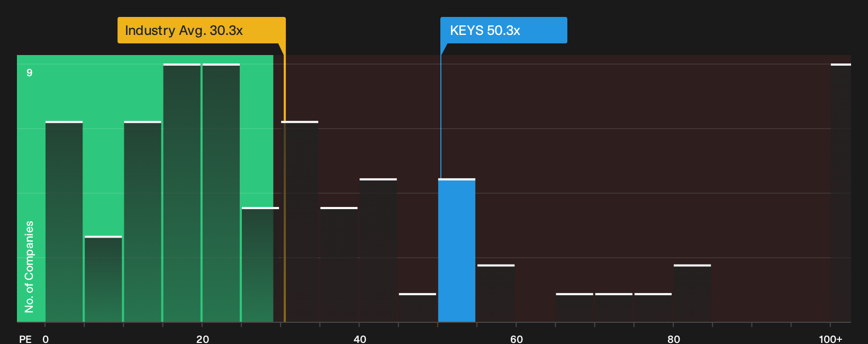This screenshot has height=344, width=868.
Task: Click the bar for PE 70-75
Action: tap(613, 307)
